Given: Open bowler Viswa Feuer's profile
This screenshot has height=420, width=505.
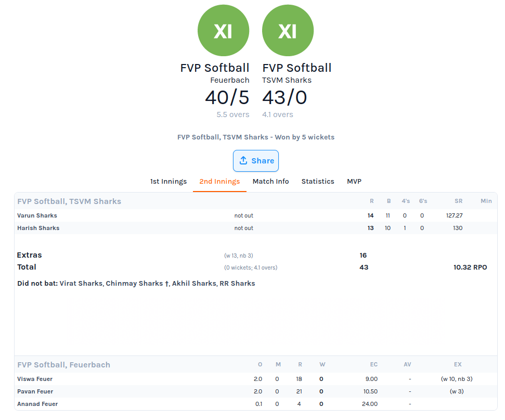Looking at the screenshot, I should pos(35,379).
